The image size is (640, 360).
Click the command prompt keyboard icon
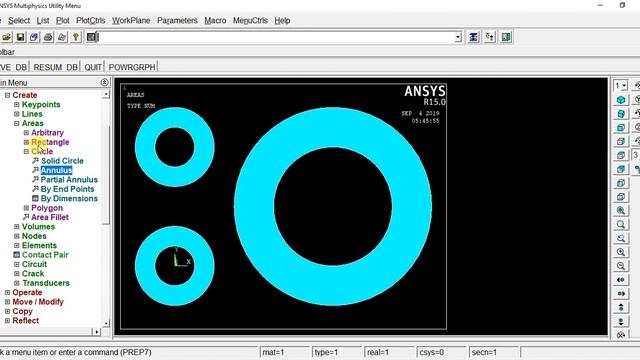coord(92,37)
